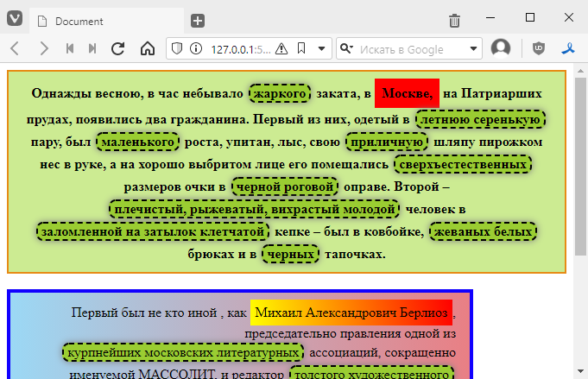Click the uBlock shield extension icon

coord(540,48)
